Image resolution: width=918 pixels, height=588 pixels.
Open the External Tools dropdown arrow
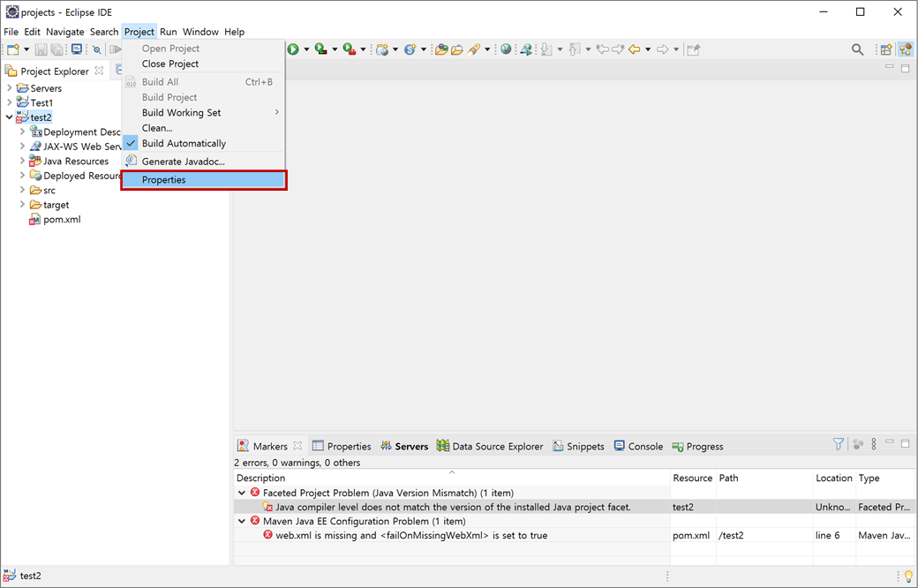363,49
